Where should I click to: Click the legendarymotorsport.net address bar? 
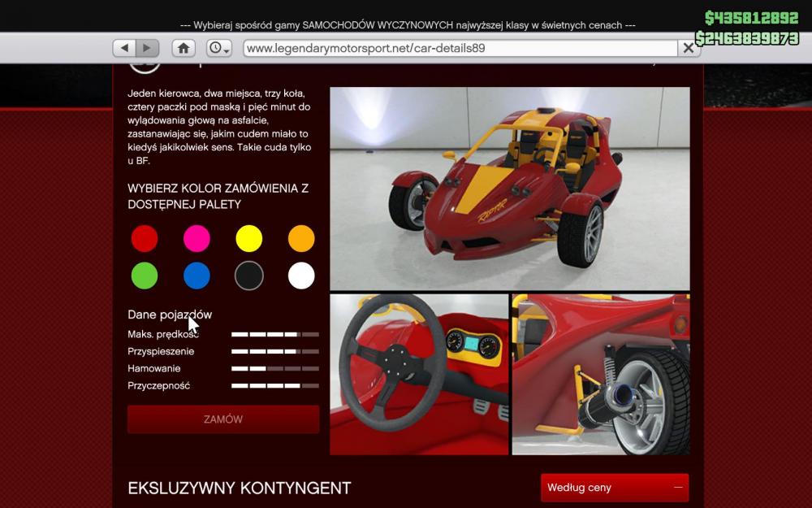[x=460, y=48]
